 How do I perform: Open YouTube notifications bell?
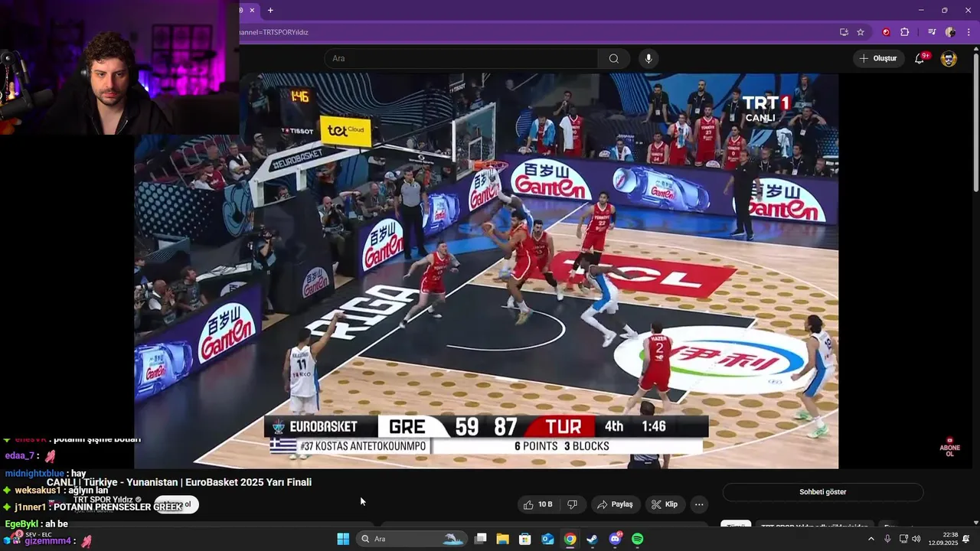920,59
